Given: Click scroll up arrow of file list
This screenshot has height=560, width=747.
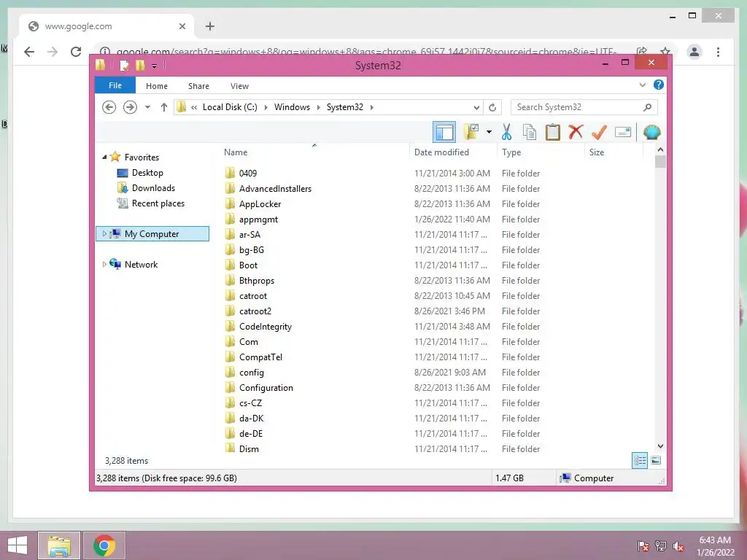Looking at the screenshot, I should [x=660, y=149].
